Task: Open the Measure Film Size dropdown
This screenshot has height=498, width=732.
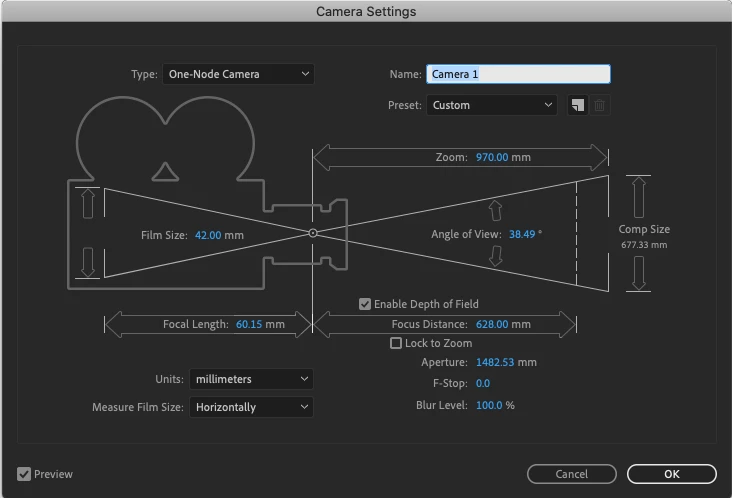Action: [x=251, y=407]
